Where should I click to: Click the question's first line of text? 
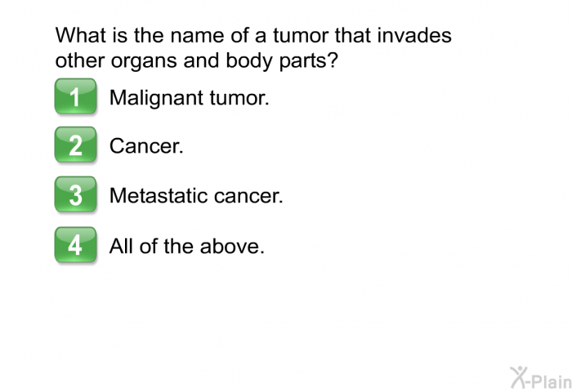[253, 35]
